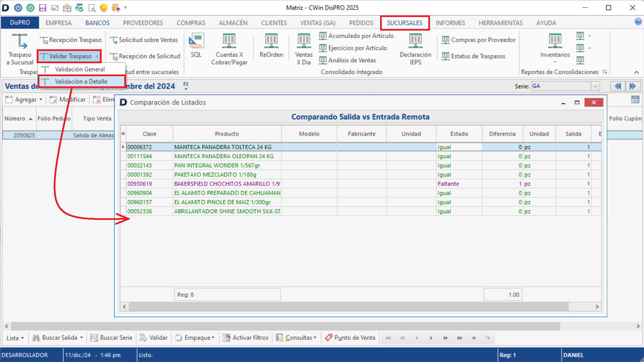644x362 pixels.
Task: Click the green power icon in title bar
Action: click(x=30, y=7)
